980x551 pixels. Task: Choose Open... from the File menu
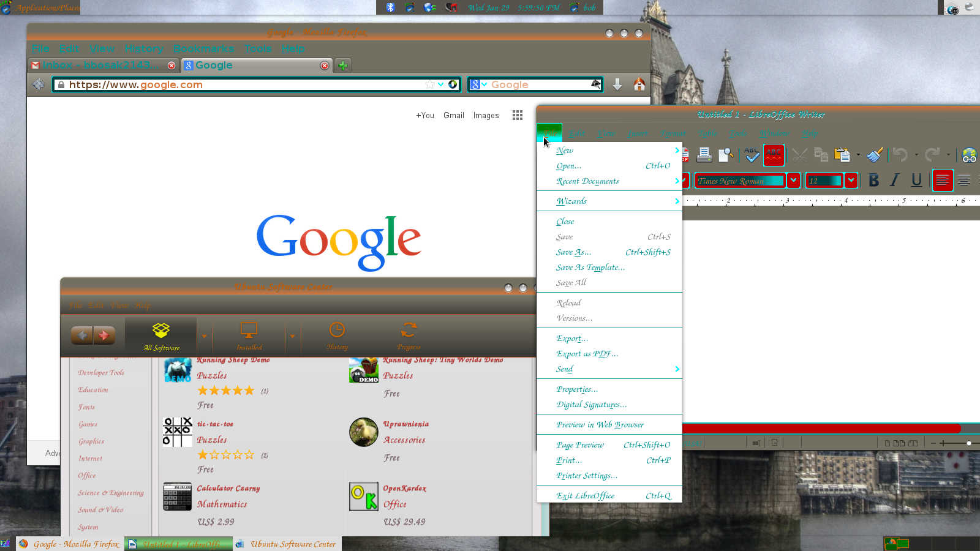pos(609,165)
